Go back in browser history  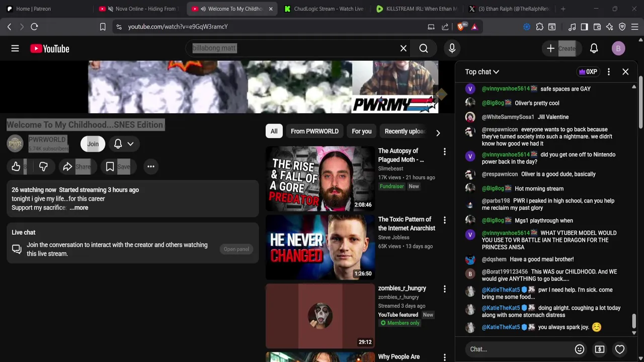pos(9,27)
